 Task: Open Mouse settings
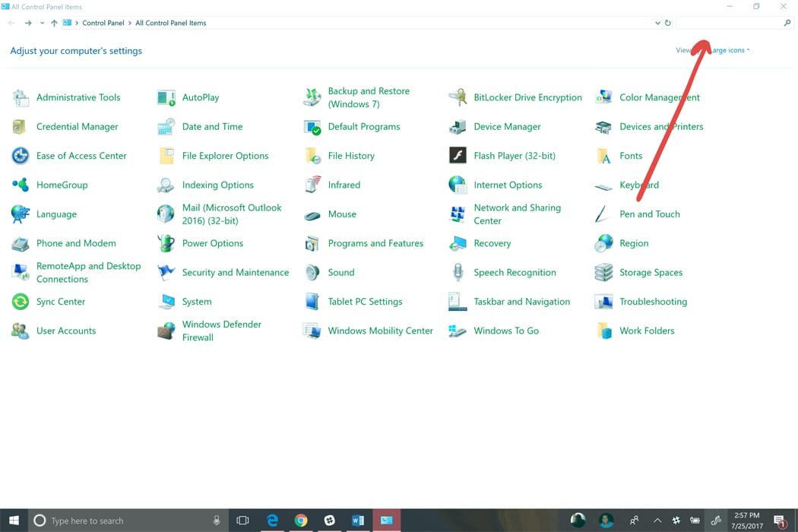coord(341,214)
